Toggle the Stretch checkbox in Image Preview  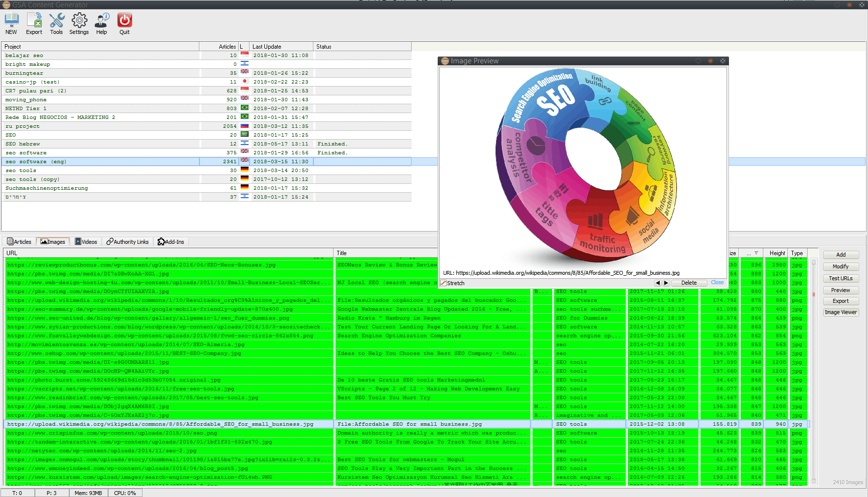[444, 283]
